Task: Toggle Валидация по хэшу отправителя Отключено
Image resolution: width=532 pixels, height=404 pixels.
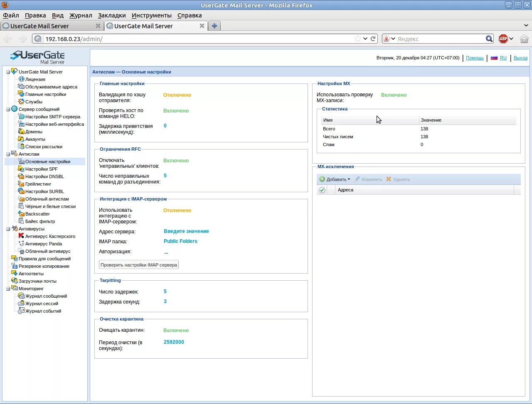Action: [x=177, y=95]
